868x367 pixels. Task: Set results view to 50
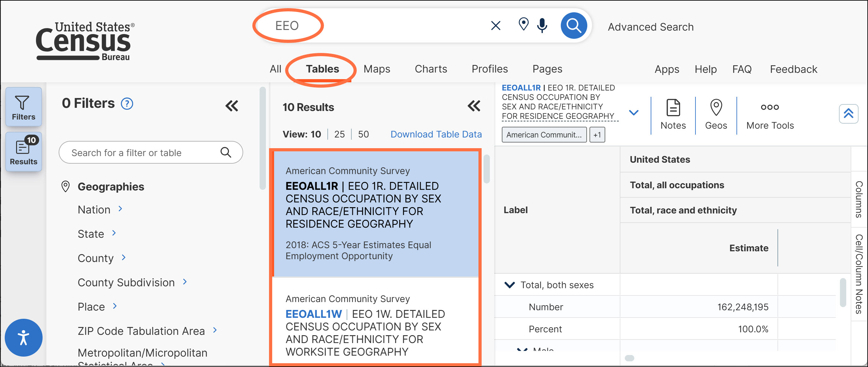[x=363, y=134]
